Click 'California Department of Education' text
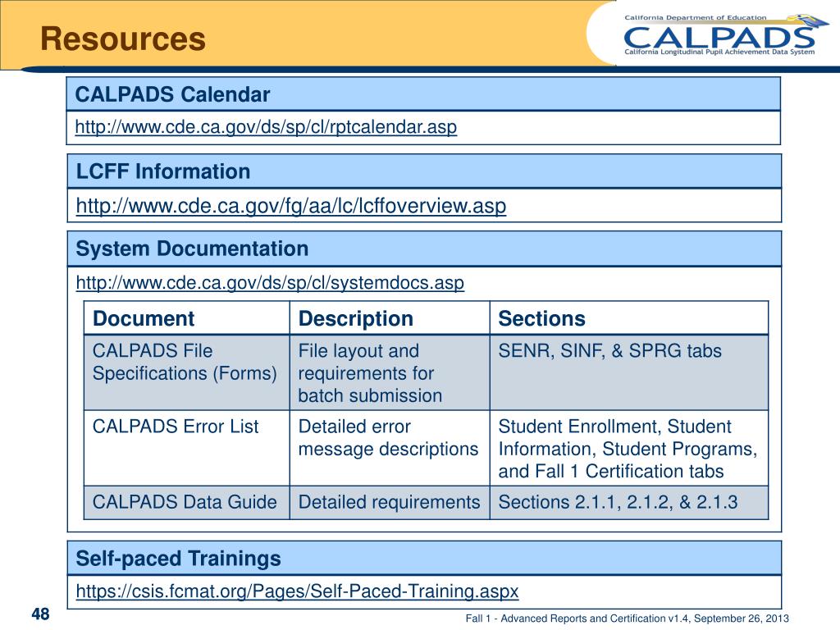This screenshot has height=630, width=840. coord(696,18)
